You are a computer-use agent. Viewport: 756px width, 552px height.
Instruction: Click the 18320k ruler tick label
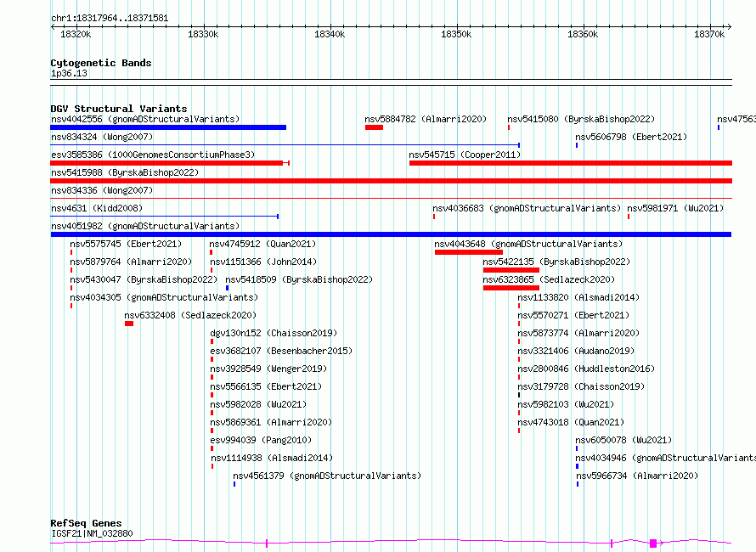[76, 34]
